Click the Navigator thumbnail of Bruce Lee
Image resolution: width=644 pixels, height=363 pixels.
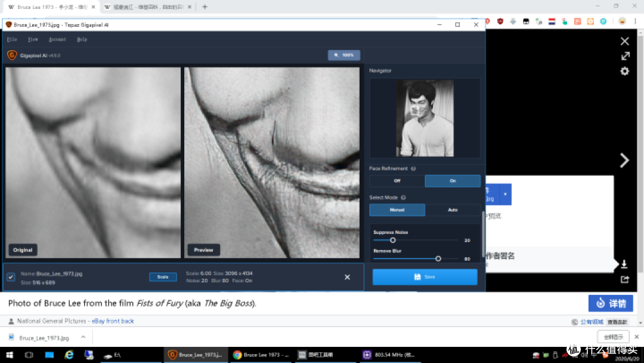(425, 118)
